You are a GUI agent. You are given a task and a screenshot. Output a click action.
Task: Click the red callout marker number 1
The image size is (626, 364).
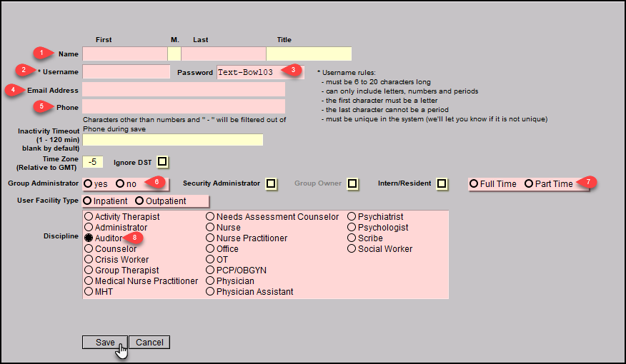(43, 53)
